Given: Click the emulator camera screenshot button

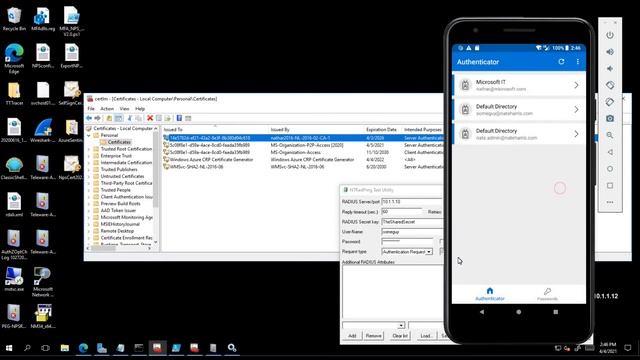Looking at the screenshot, I should [x=610, y=118].
